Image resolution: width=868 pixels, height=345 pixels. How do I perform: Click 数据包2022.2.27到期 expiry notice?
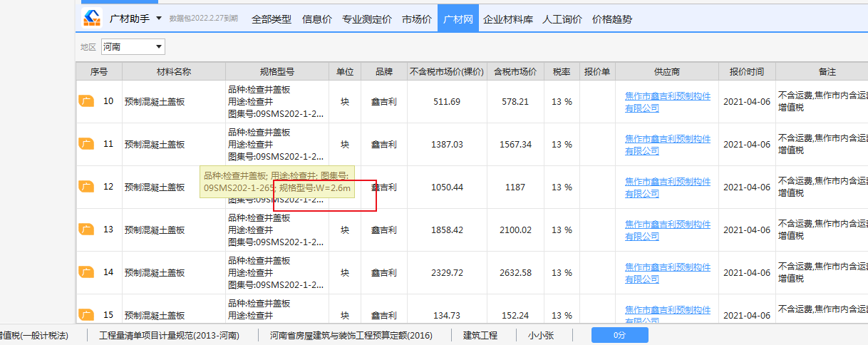(x=204, y=19)
